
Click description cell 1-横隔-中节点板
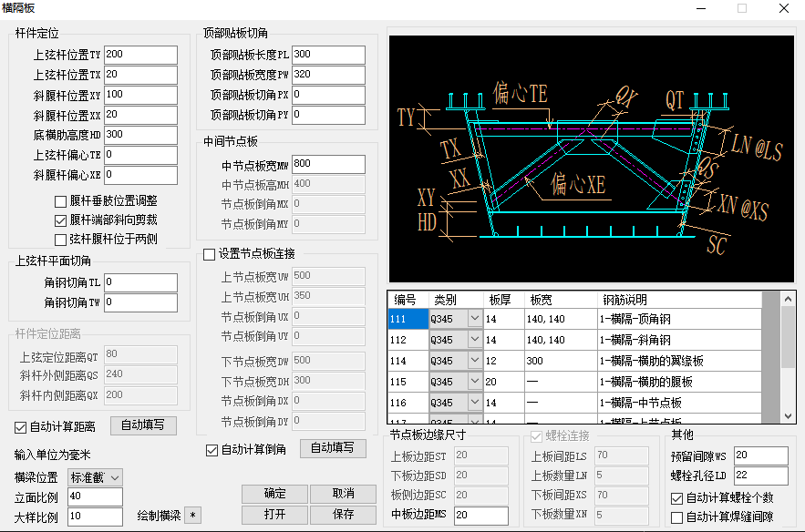(x=679, y=403)
